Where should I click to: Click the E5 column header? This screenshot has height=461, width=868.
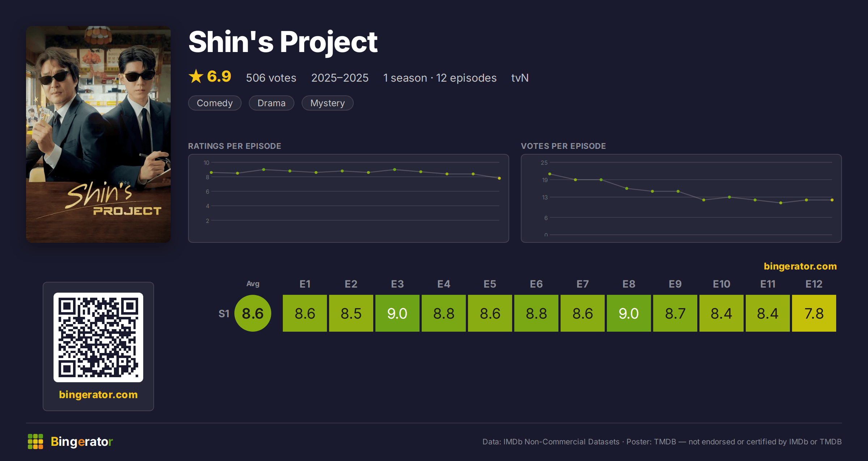(x=490, y=284)
